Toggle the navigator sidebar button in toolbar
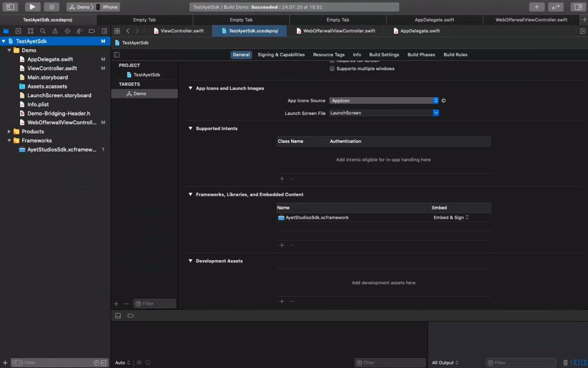The width and height of the screenshot is (588, 368). point(10,7)
